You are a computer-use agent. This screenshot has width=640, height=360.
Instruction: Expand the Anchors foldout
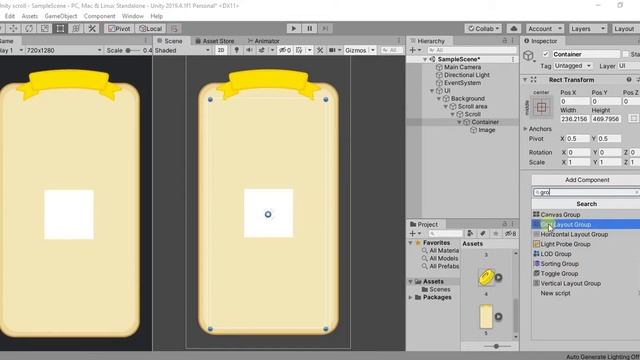[x=525, y=129]
